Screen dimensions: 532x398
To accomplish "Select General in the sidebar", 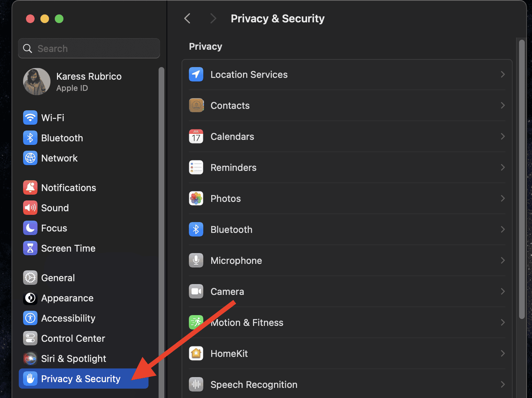I will point(58,278).
